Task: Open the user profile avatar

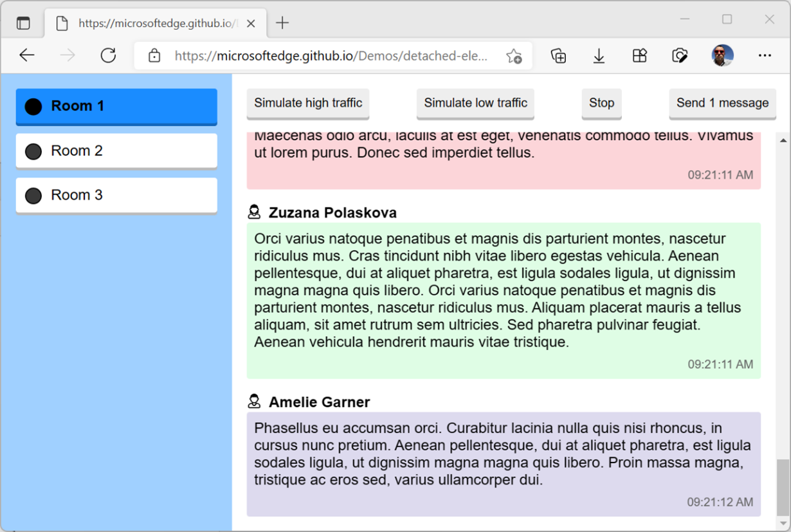Action: [x=722, y=56]
